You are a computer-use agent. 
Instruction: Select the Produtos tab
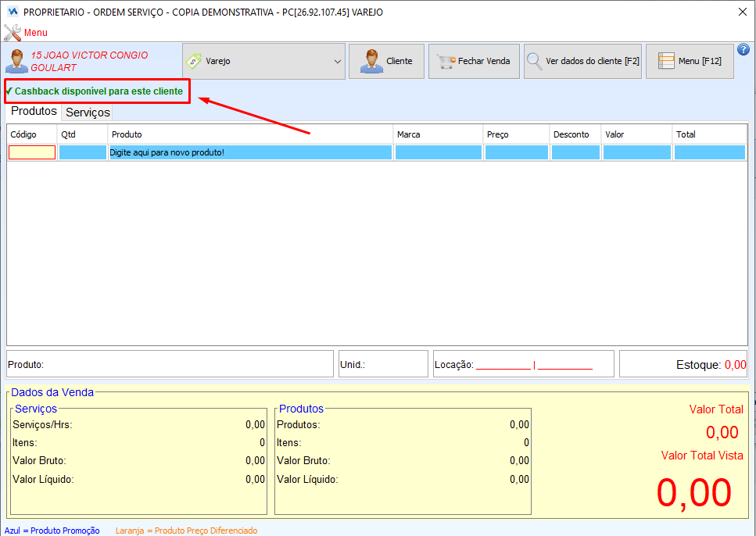34,112
